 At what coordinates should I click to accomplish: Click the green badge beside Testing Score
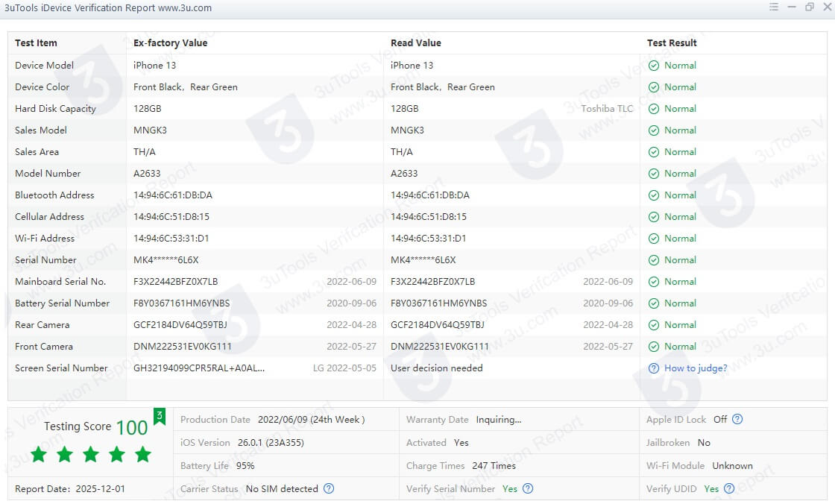coord(159,417)
